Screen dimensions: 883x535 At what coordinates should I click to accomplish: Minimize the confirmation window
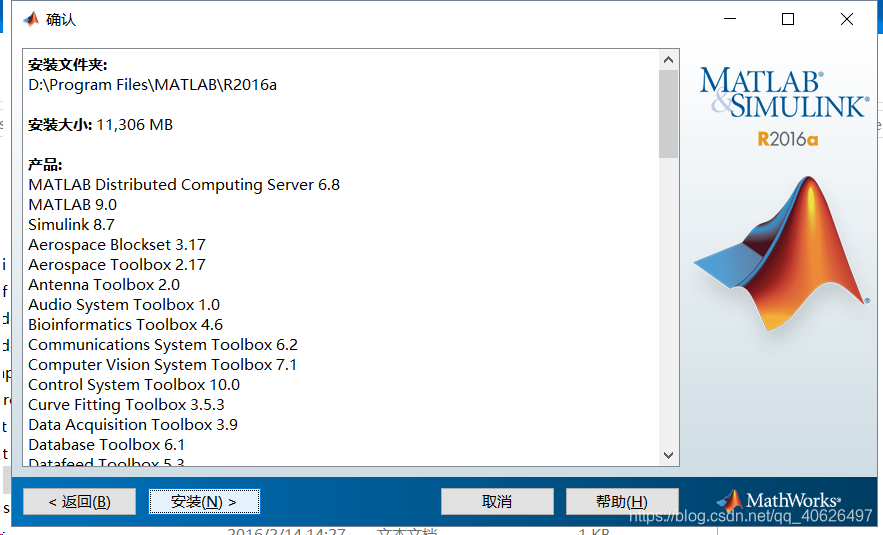point(730,19)
